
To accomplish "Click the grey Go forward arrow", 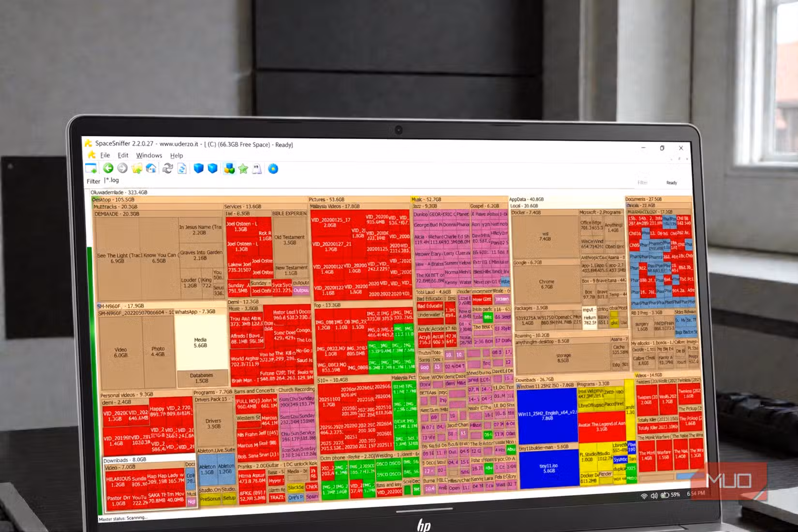I will point(122,168).
